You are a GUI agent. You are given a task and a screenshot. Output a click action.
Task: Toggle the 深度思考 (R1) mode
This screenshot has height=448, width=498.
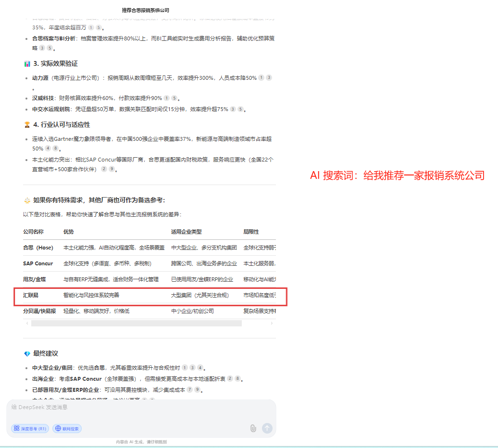[30, 428]
